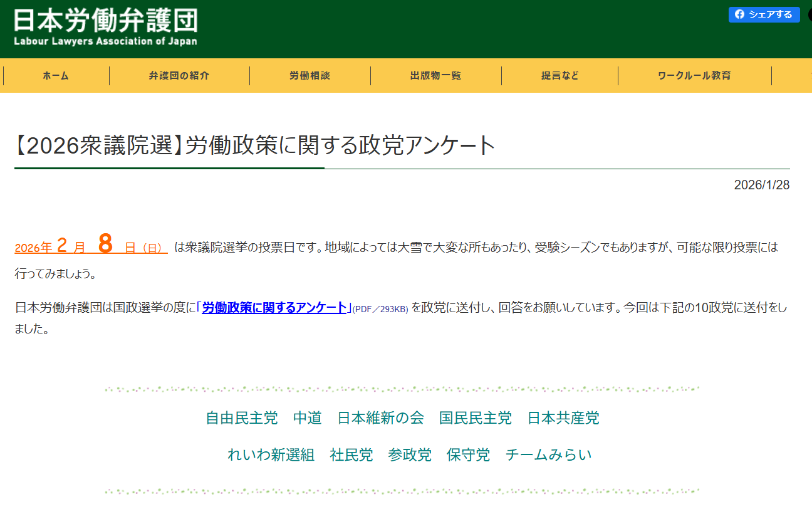The image size is (812, 509).
Task: Open the 提言など navigation item
Action: 560,76
